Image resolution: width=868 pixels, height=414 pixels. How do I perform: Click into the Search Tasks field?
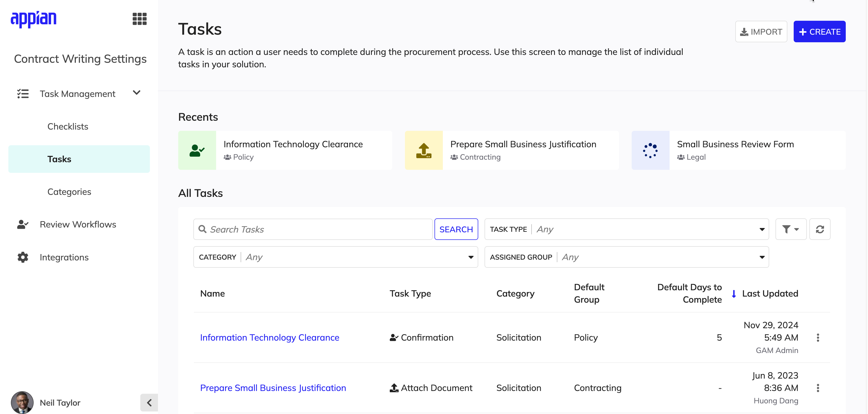tap(313, 230)
